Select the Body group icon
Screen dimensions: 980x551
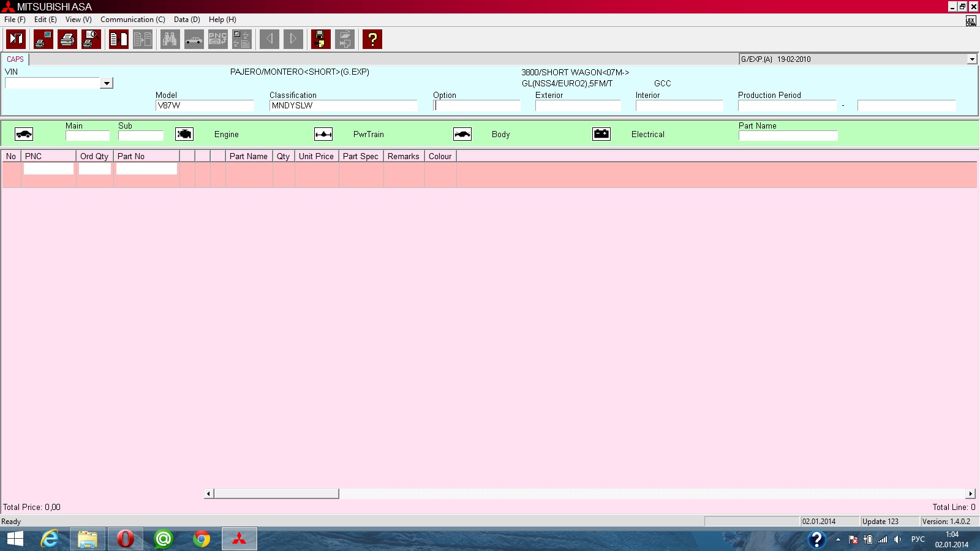point(462,134)
